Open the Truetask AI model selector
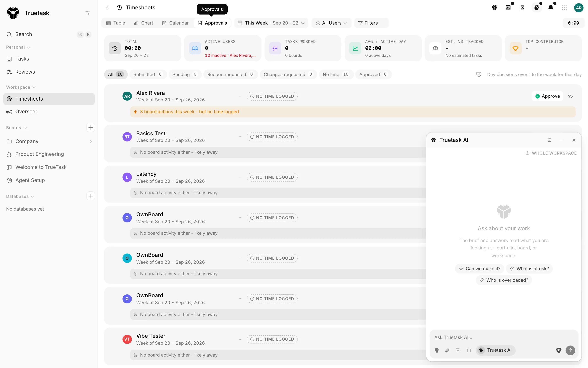This screenshot has height=368, width=588. [x=496, y=350]
